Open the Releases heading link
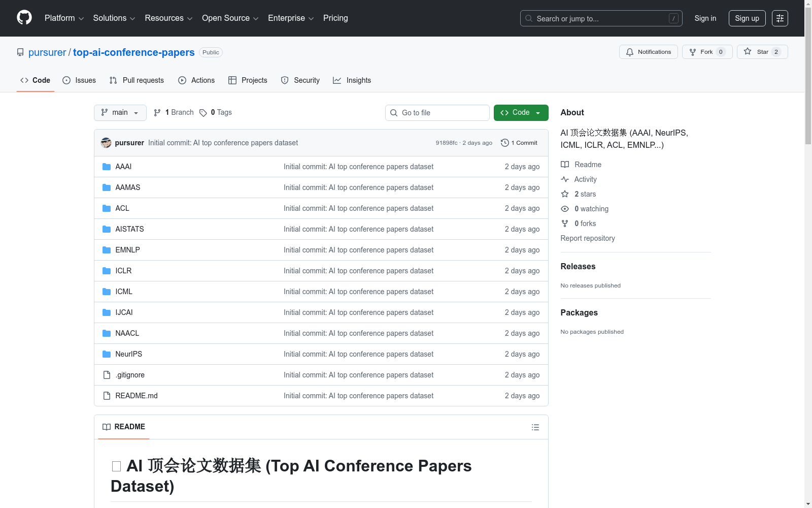Image resolution: width=812 pixels, height=508 pixels. 578,266
